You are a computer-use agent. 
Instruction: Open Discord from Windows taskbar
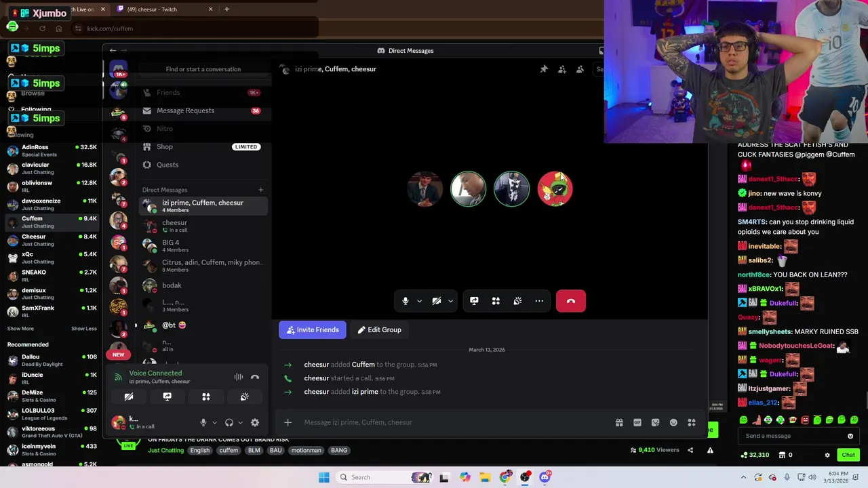pyautogui.click(x=545, y=477)
